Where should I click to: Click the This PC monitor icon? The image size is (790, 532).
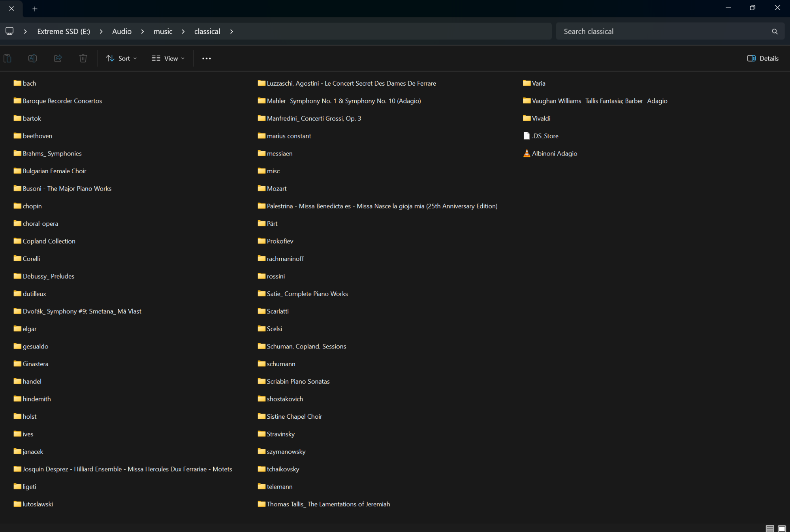(9, 31)
